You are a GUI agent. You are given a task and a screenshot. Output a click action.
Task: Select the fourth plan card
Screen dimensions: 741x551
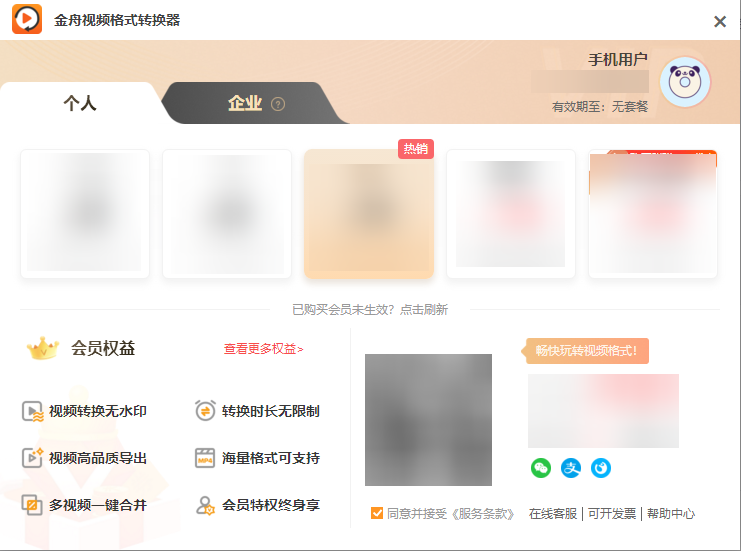coord(511,214)
